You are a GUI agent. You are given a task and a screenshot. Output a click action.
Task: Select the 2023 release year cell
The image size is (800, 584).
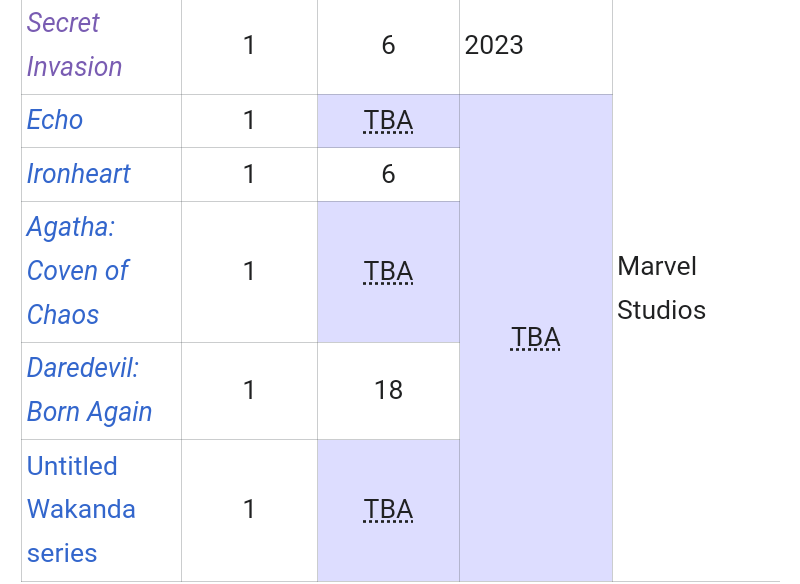point(494,45)
